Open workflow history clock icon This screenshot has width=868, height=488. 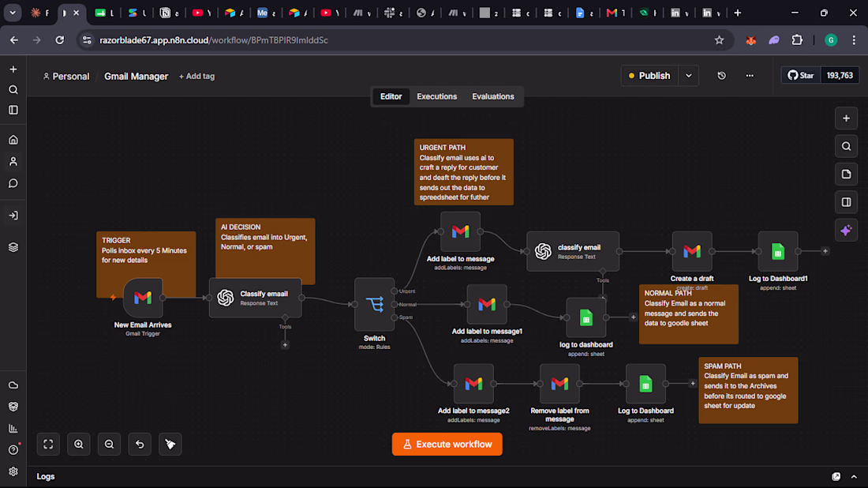pos(721,76)
